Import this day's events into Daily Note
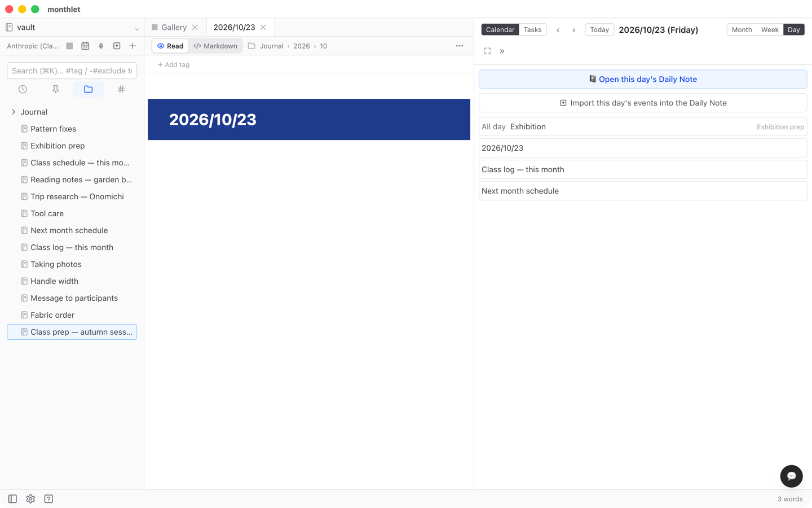The image size is (812, 508). (x=643, y=103)
